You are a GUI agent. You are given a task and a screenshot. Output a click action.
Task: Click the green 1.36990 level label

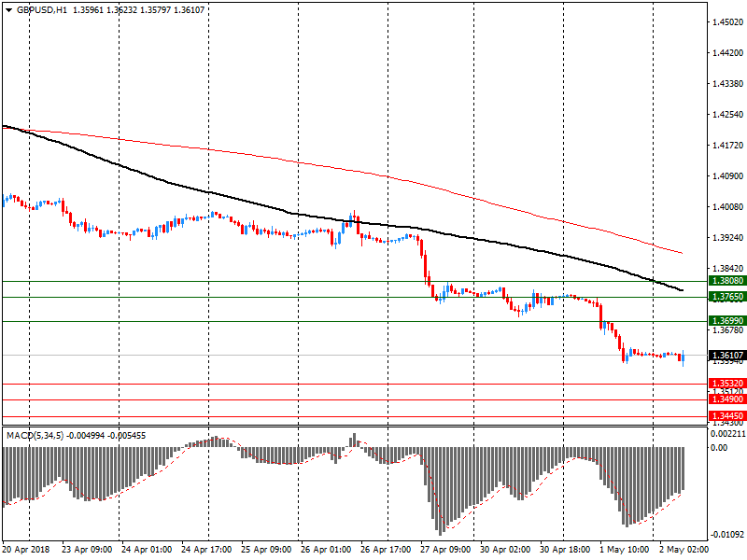pyautogui.click(x=726, y=321)
